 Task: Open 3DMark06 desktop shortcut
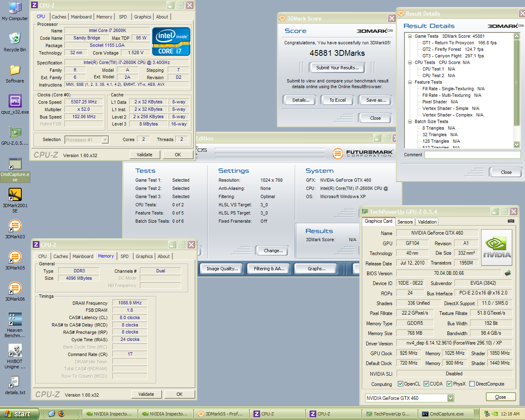[15, 291]
